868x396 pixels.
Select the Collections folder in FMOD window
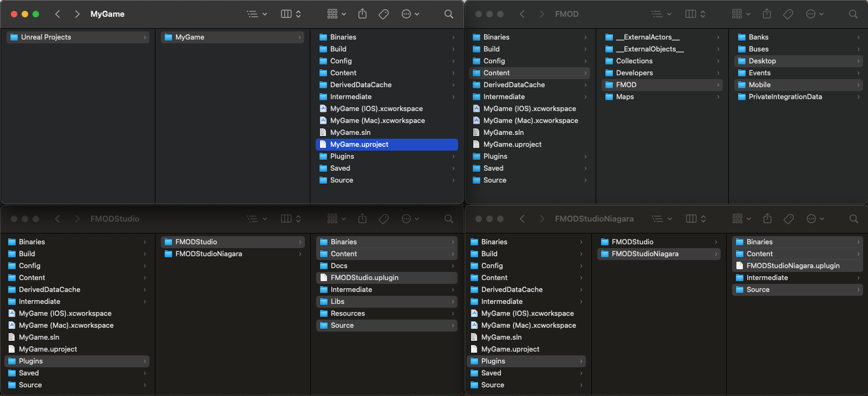(x=662, y=61)
